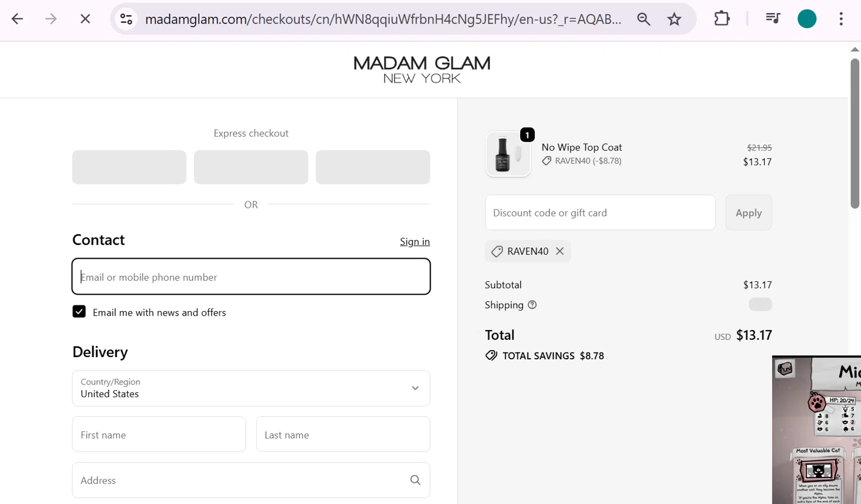Open the media controls icon
Viewport: 861px width, 504px height.
coord(773,19)
